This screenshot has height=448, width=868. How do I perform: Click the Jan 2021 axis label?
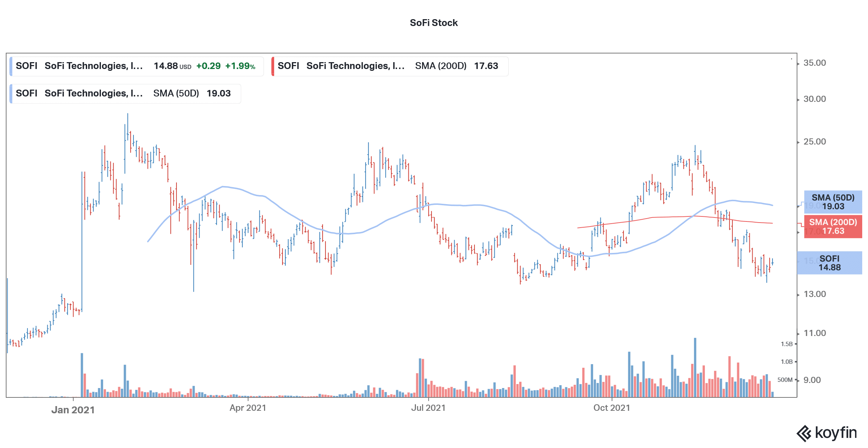(73, 410)
